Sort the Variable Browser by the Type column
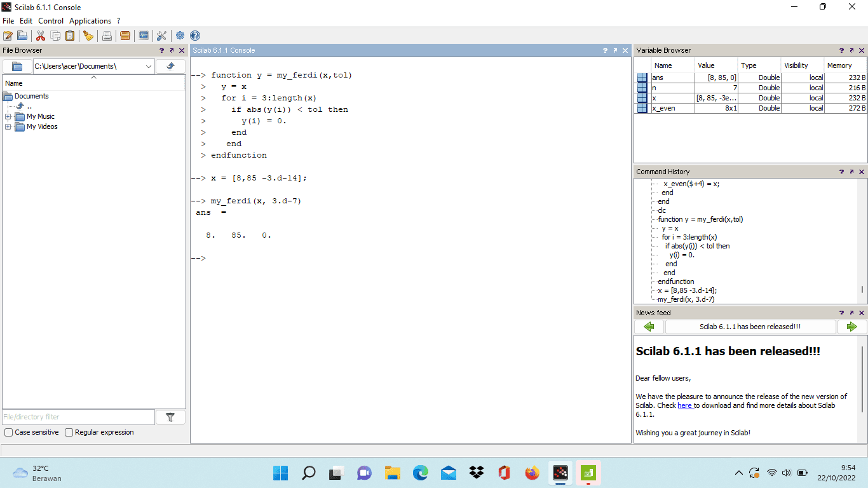This screenshot has height=488, width=868. 759,65
